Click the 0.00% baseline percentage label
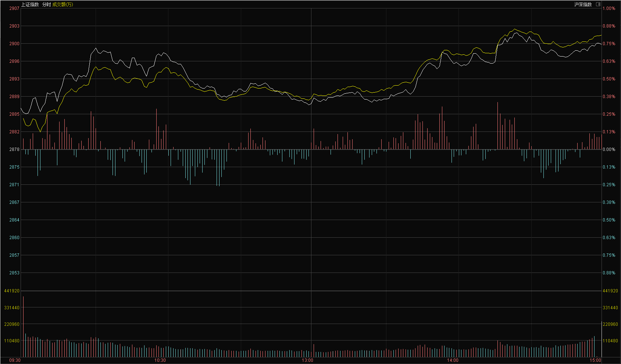The image size is (621, 364). (609, 149)
